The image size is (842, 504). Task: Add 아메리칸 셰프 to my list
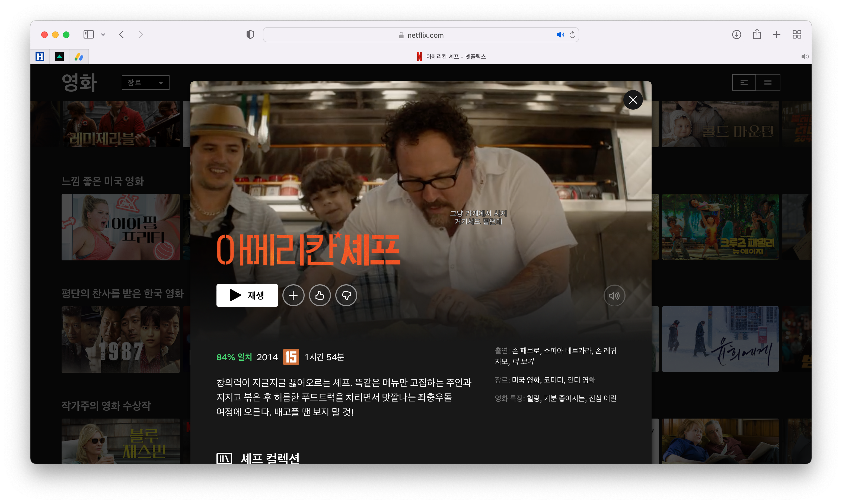click(293, 295)
